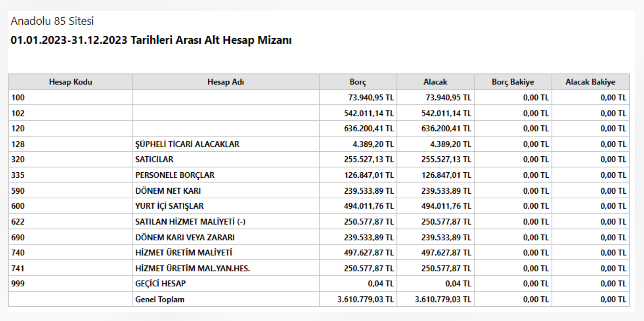Click the Hesap Adı column header

(226, 82)
